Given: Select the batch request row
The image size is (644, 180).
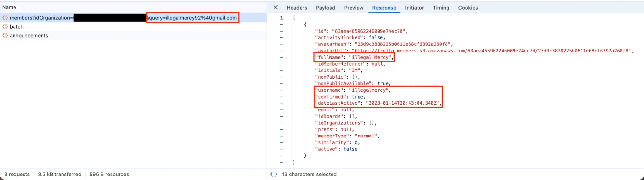Looking at the screenshot, I should (133, 27).
